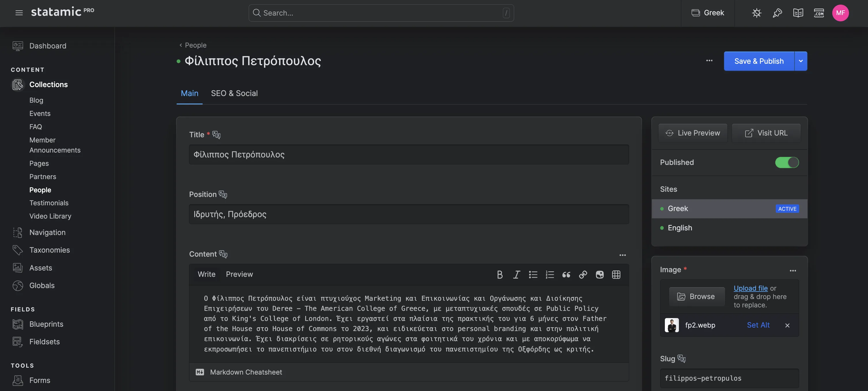Switch to the SEO & Social tab
The width and height of the screenshot is (868, 391).
234,93
